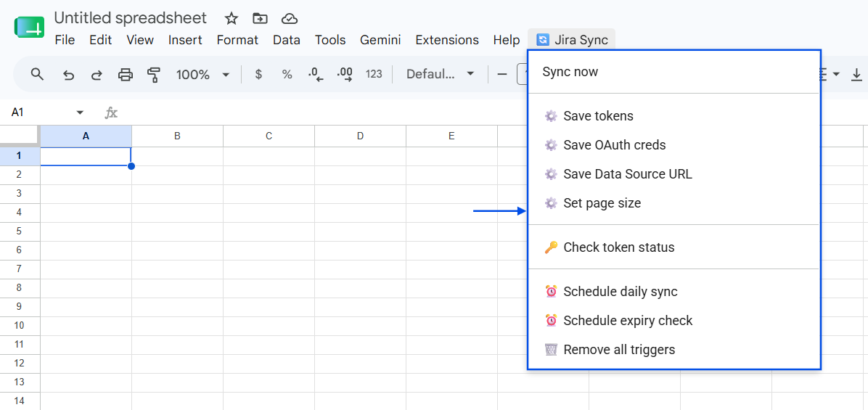
Task: Select column E header
Action: [x=451, y=136]
